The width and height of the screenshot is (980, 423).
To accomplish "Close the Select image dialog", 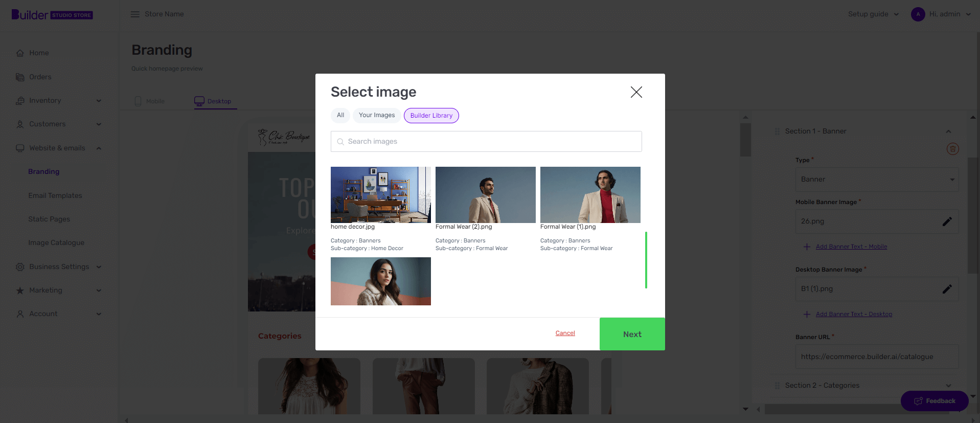I will point(636,92).
